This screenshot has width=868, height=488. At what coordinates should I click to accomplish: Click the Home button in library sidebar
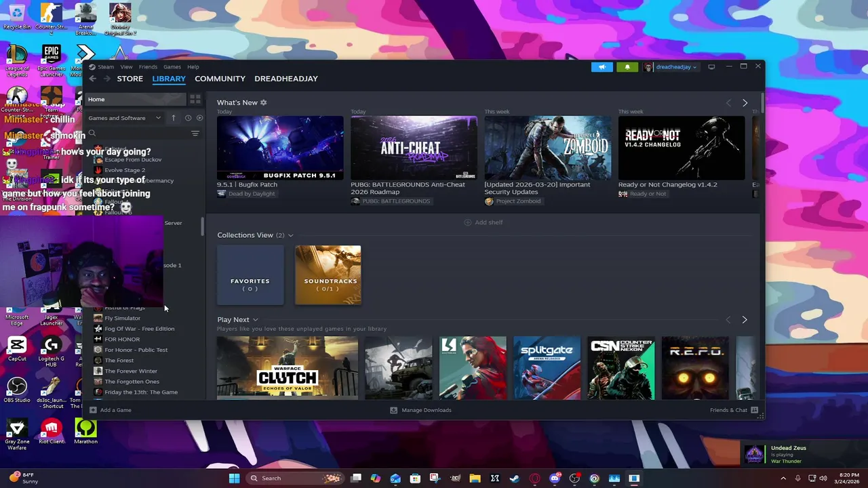[x=135, y=99]
